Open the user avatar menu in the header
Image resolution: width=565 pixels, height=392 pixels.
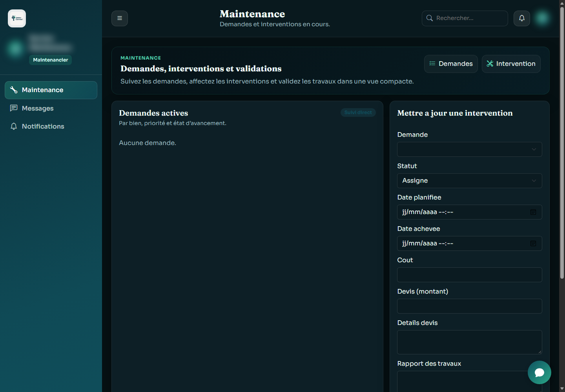pyautogui.click(x=542, y=18)
